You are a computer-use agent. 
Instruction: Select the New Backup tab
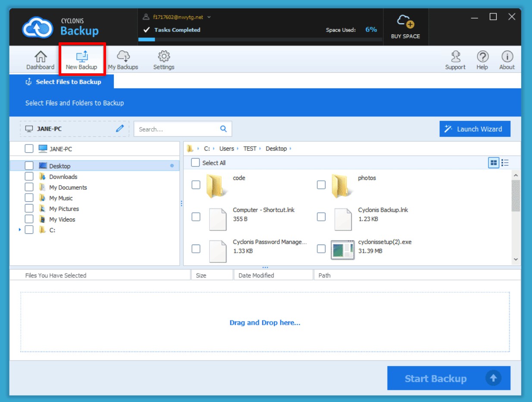pyautogui.click(x=81, y=60)
